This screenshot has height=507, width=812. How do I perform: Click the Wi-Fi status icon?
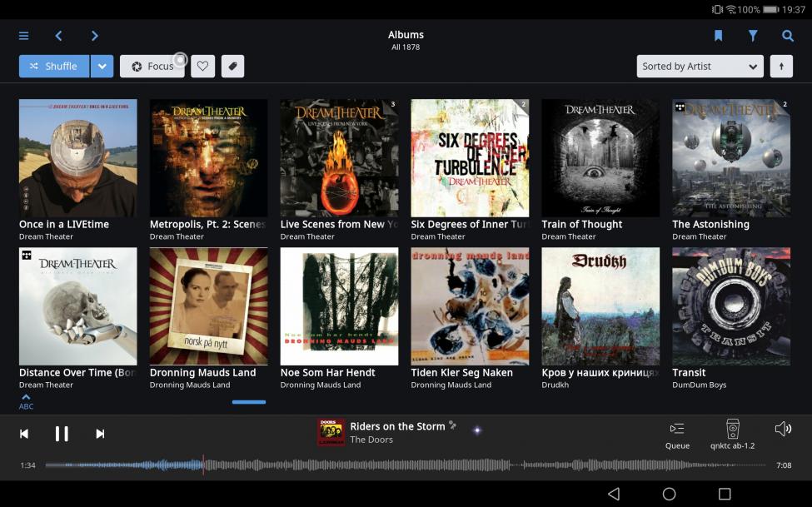[730, 9]
